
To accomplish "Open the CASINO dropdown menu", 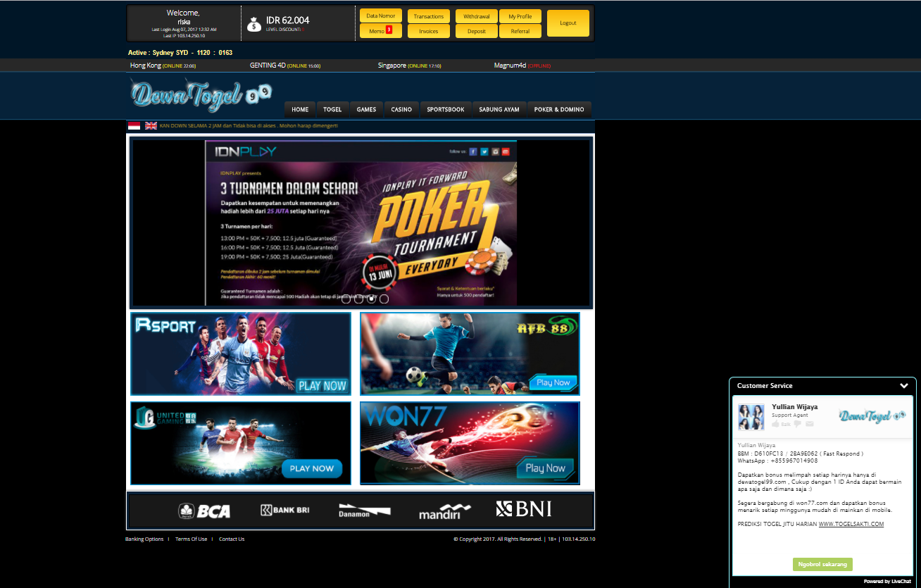I will click(x=401, y=109).
